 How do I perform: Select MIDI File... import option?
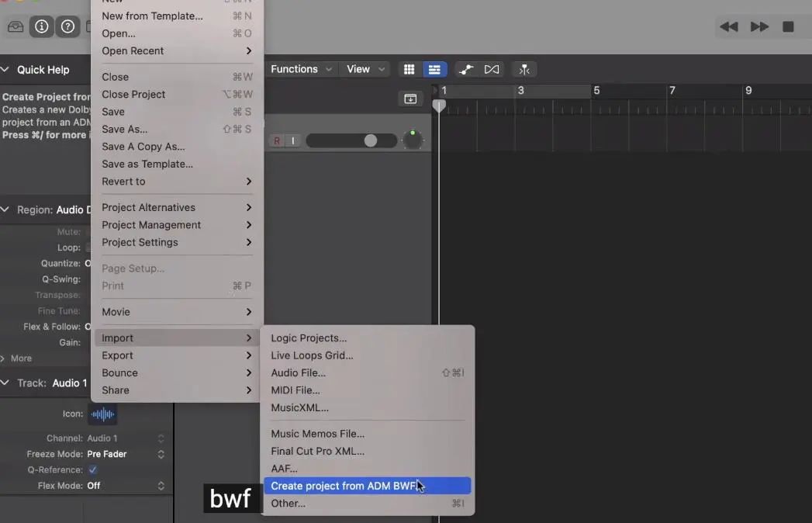(367, 390)
